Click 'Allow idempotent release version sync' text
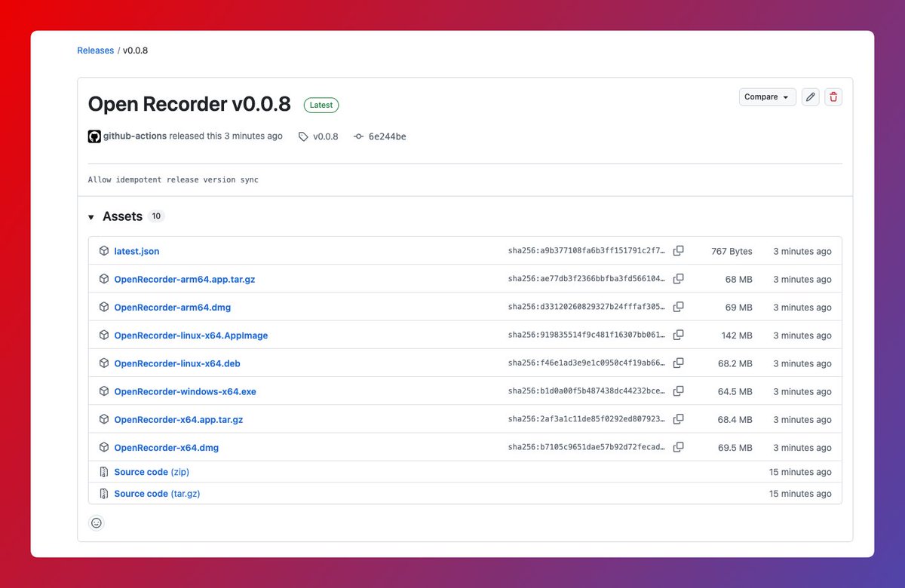 173,180
